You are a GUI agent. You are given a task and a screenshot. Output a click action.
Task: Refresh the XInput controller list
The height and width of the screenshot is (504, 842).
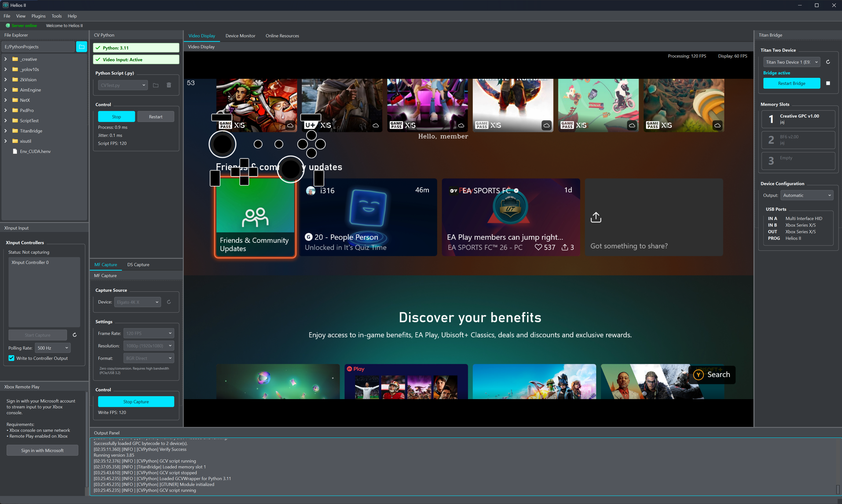pyautogui.click(x=75, y=335)
